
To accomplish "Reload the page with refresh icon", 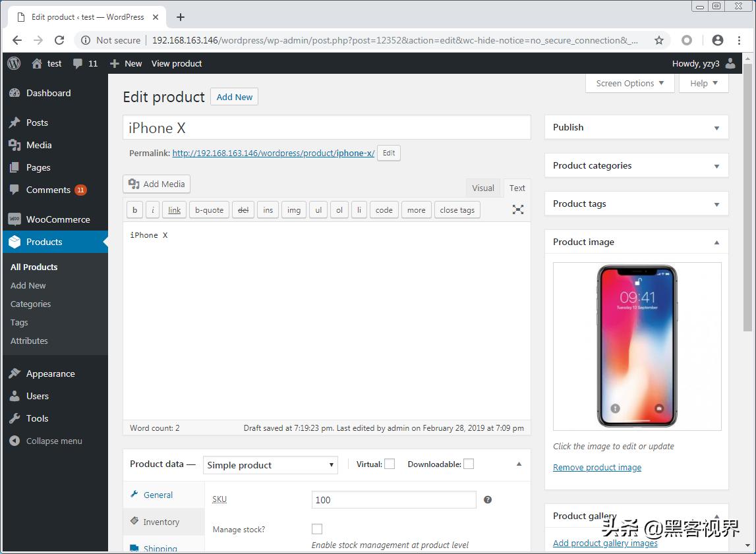I will point(59,40).
